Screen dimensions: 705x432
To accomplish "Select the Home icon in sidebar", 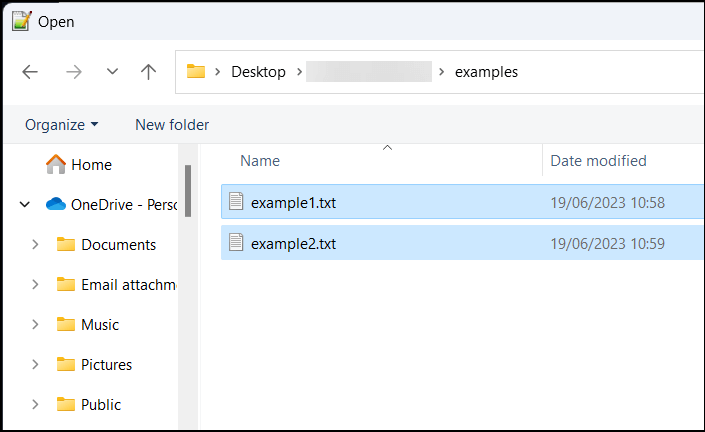I will point(56,165).
